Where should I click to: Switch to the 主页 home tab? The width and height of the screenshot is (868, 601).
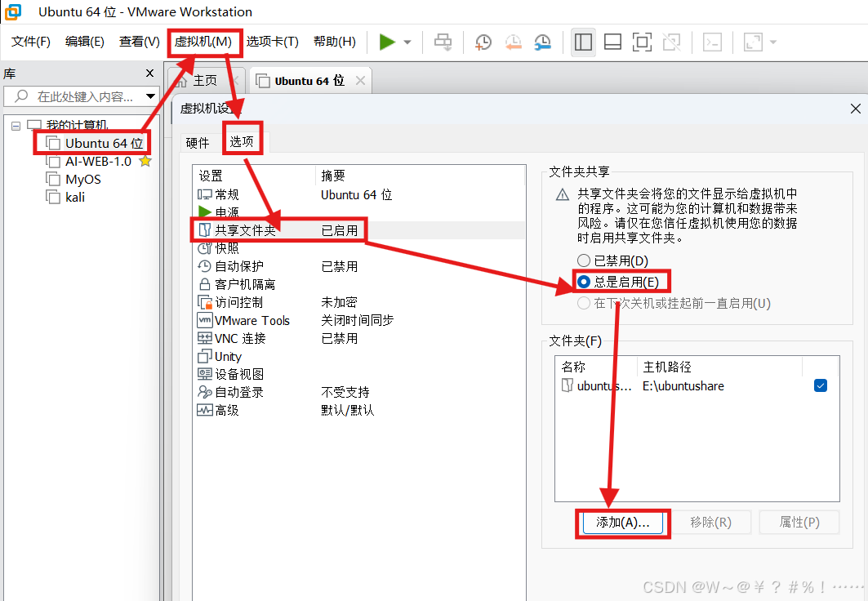click(204, 81)
